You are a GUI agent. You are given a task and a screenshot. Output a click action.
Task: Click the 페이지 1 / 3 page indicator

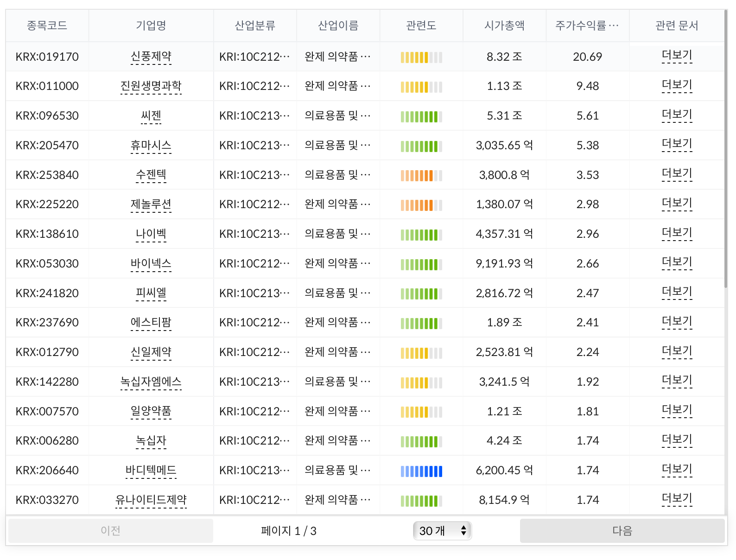click(x=288, y=531)
